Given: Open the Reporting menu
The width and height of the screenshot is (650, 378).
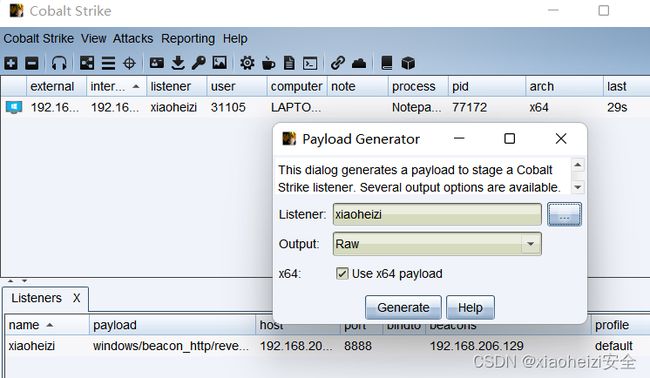Looking at the screenshot, I should coord(188,39).
